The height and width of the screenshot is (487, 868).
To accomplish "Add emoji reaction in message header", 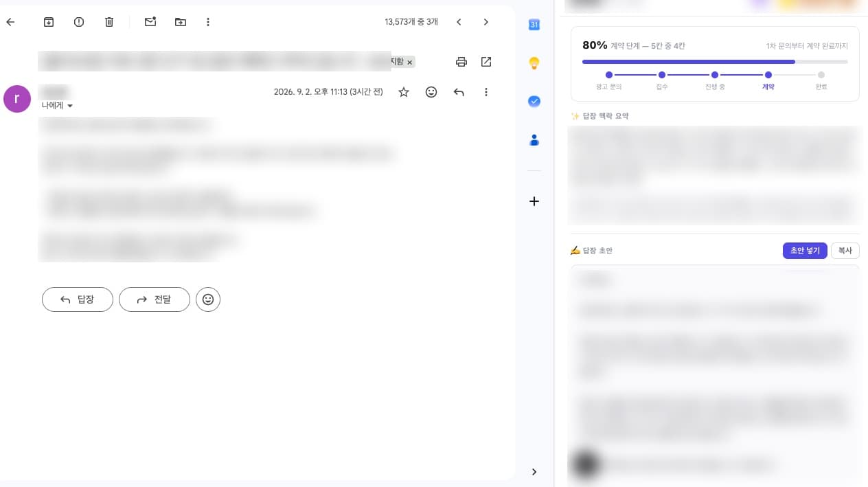I will pyautogui.click(x=431, y=92).
